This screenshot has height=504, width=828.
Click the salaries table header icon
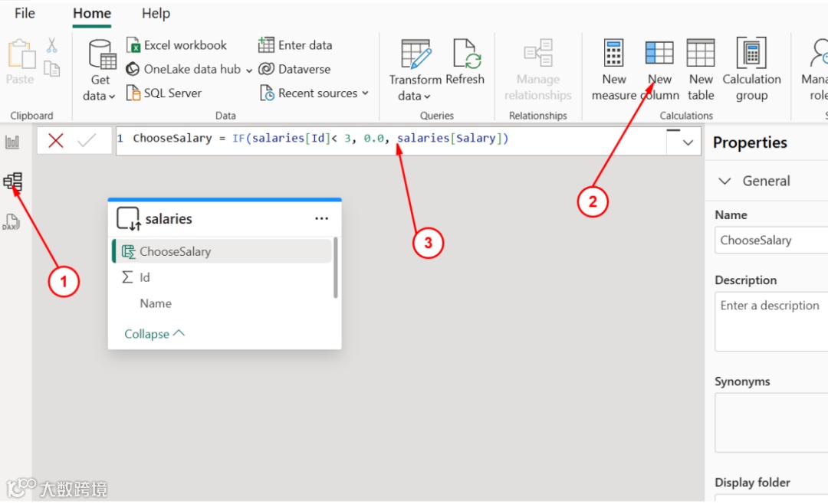pyautogui.click(x=128, y=218)
